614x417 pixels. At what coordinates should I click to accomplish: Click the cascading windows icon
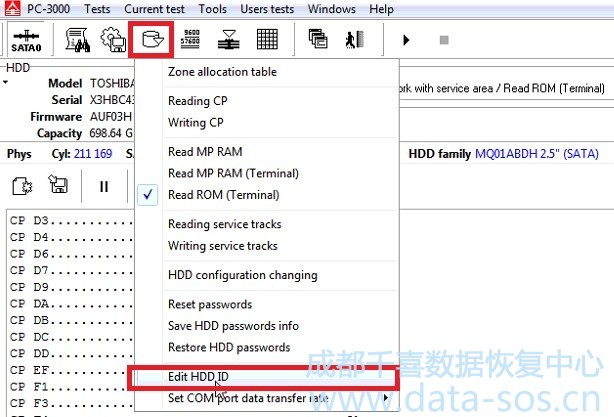coord(318,39)
